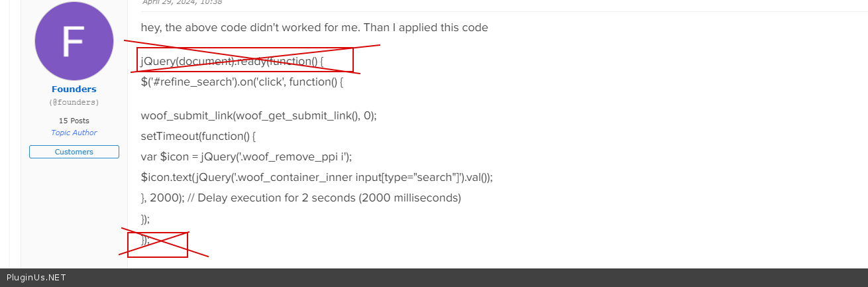Click the $('#refine_search').on('click') code line
The height and width of the screenshot is (287, 868).
tap(242, 82)
